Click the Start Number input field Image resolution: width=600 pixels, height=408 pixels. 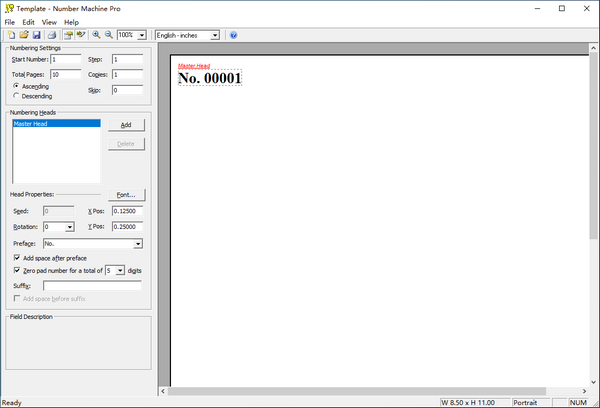click(x=66, y=60)
